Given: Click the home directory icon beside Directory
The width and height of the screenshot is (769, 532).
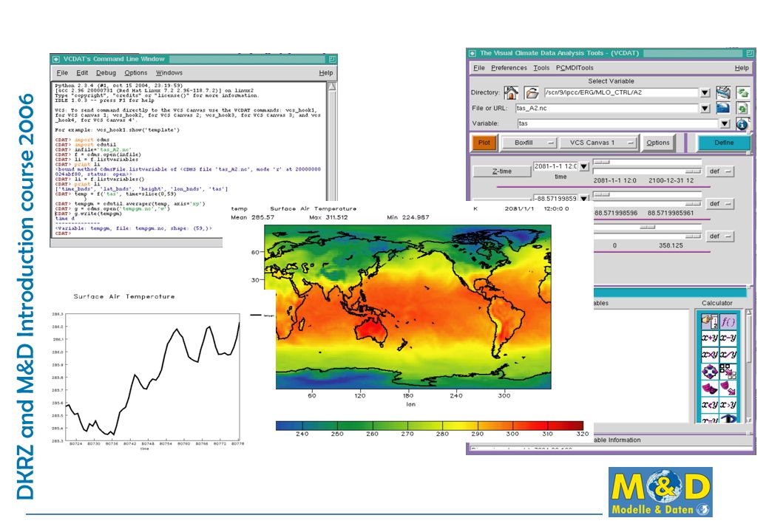Looking at the screenshot, I should coord(511,92).
